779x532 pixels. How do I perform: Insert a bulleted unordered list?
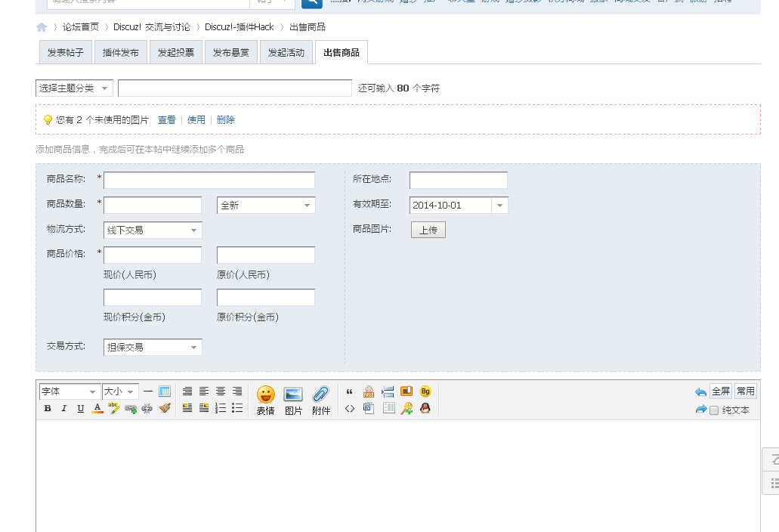[237, 408]
